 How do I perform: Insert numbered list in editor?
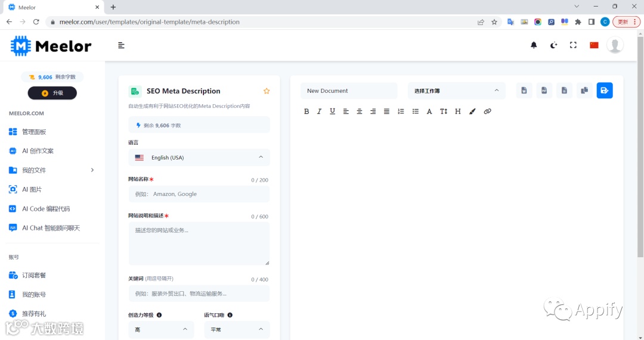tap(401, 111)
